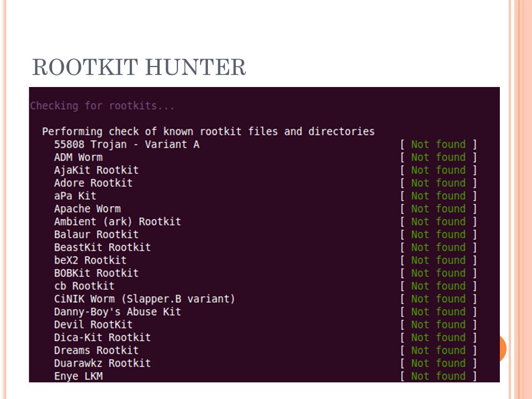Image resolution: width=532 pixels, height=399 pixels.
Task: Select the 'aPa Kit' entry
Action: coord(75,196)
